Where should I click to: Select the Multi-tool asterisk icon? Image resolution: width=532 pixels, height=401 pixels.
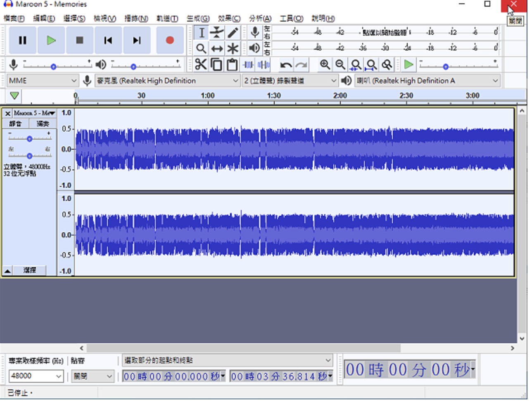point(233,49)
